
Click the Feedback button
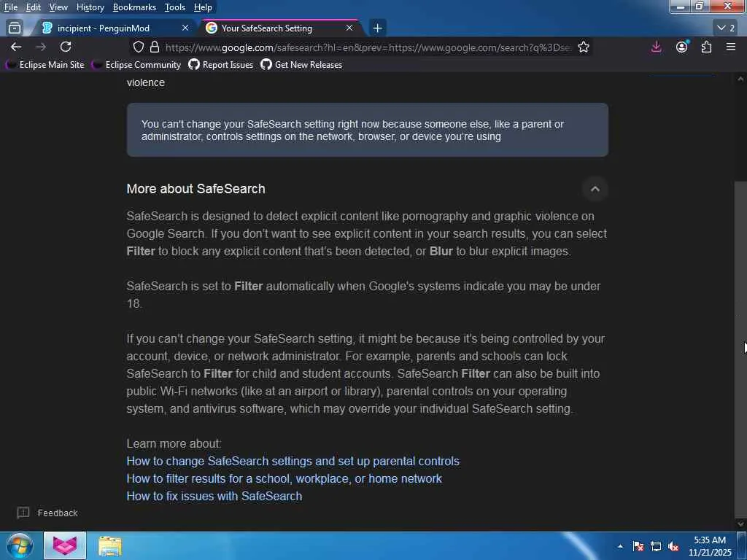tap(47, 513)
